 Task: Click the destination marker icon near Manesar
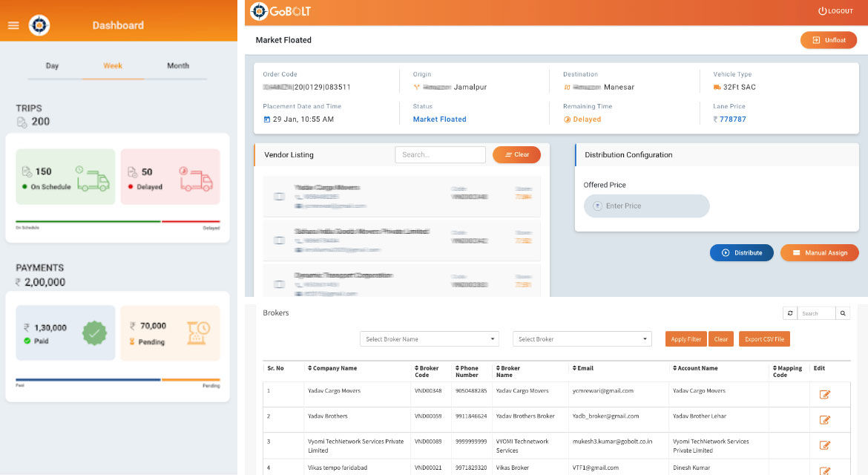567,87
